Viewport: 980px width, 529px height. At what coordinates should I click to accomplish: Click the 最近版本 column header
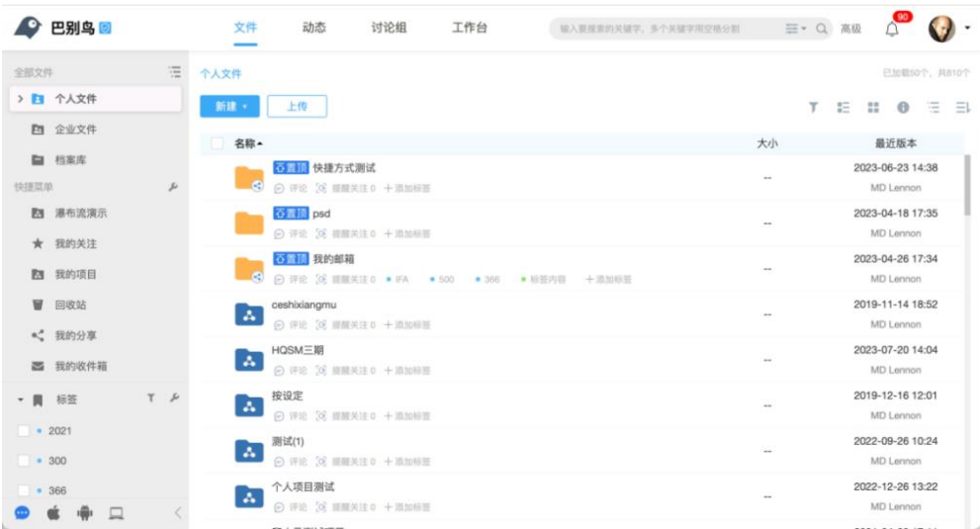pos(896,143)
